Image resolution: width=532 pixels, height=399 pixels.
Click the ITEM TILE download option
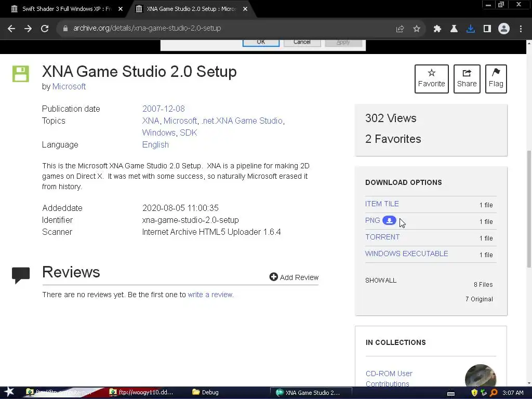pyautogui.click(x=382, y=204)
